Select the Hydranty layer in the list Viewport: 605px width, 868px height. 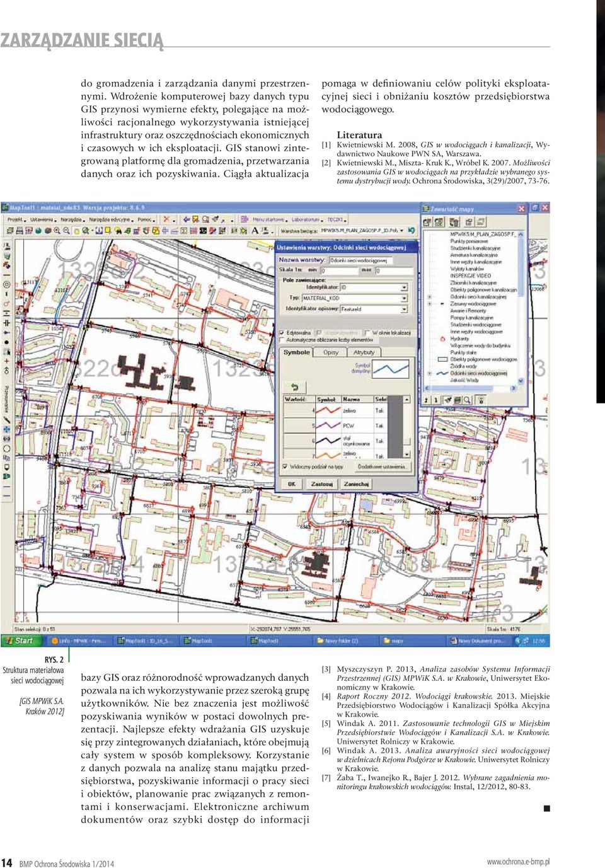(x=460, y=339)
